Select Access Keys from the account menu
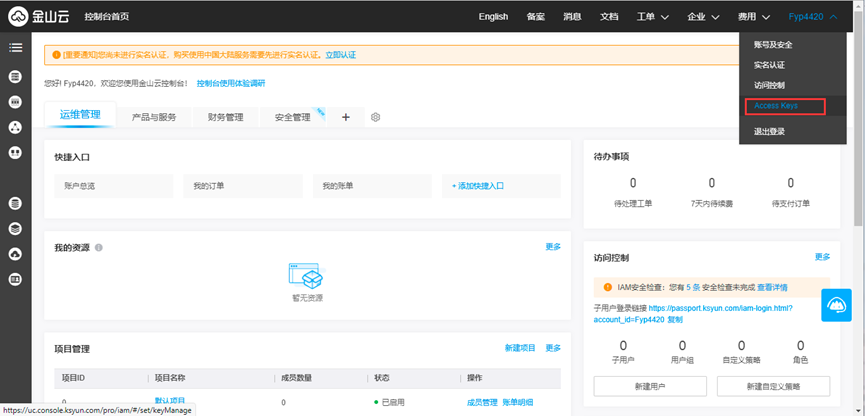Screen dimensions: 865x416 pyautogui.click(x=776, y=106)
